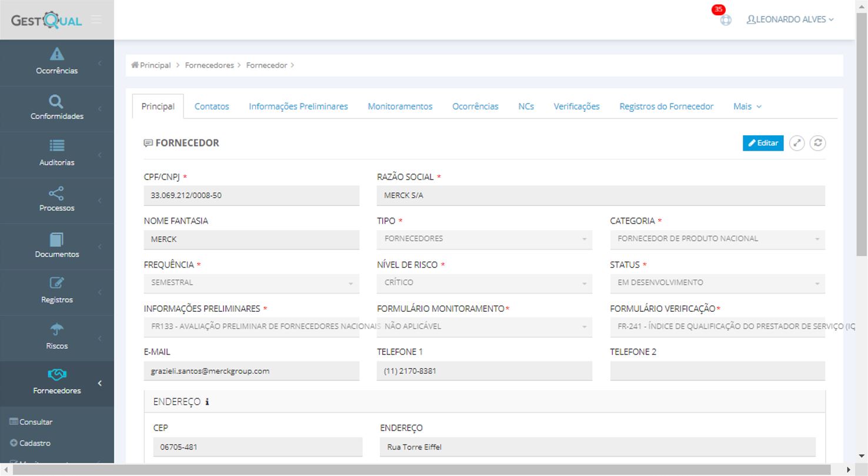
Task: Open Riscos umbrella icon in sidebar
Action: (x=56, y=330)
